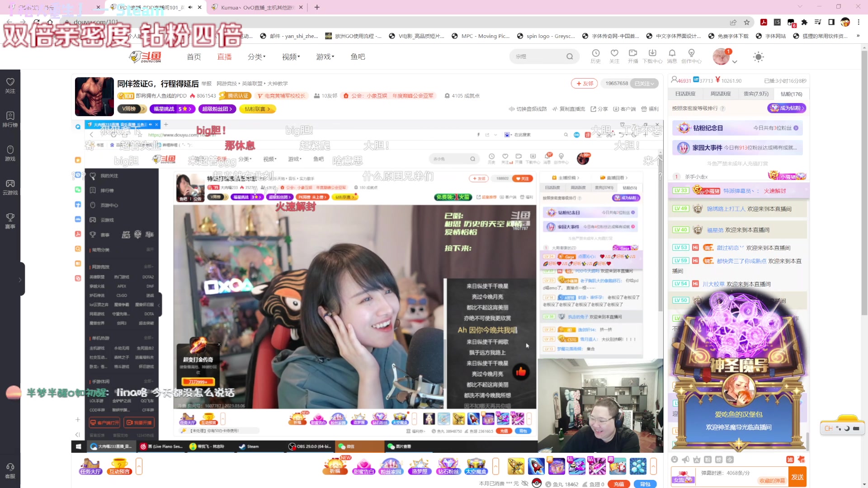Select the 周活跃度 tab
Image resolution: width=868 pixels, height=488 pixels.
(721, 94)
